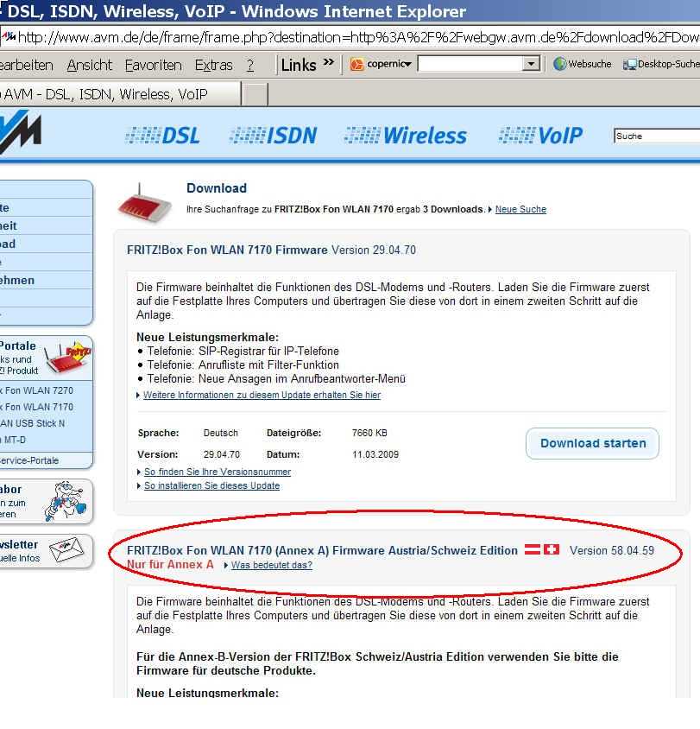Follow the Neue Suche link
Screen dimensions: 700x729
(520, 209)
